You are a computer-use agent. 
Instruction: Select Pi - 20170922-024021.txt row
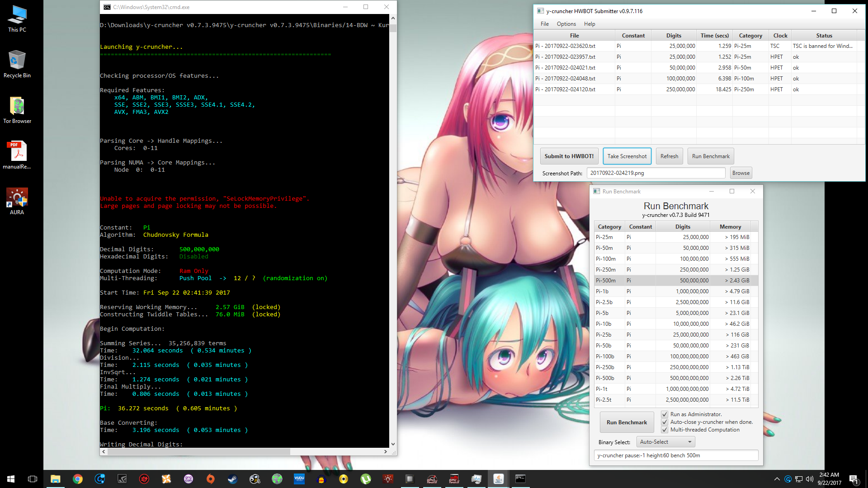699,68
